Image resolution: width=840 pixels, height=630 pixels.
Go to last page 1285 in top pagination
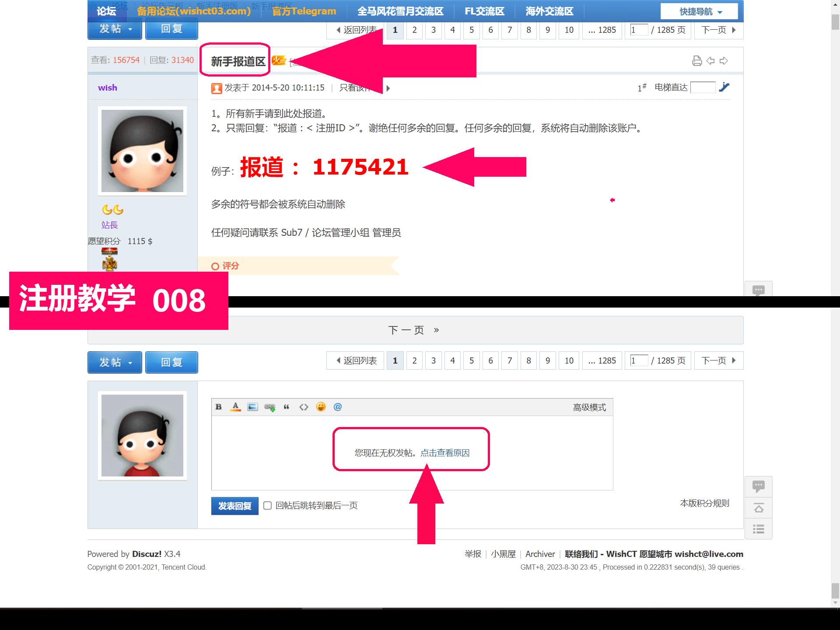(602, 30)
